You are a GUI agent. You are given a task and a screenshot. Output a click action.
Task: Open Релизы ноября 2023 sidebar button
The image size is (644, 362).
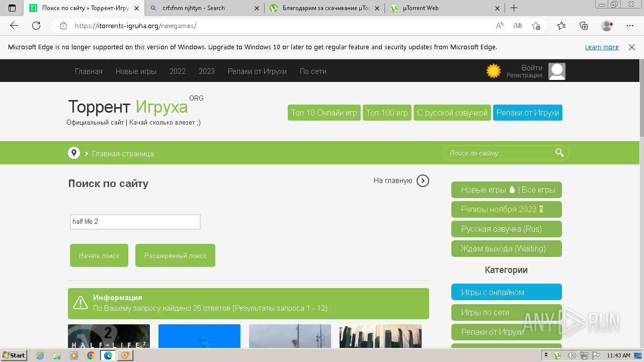507,209
